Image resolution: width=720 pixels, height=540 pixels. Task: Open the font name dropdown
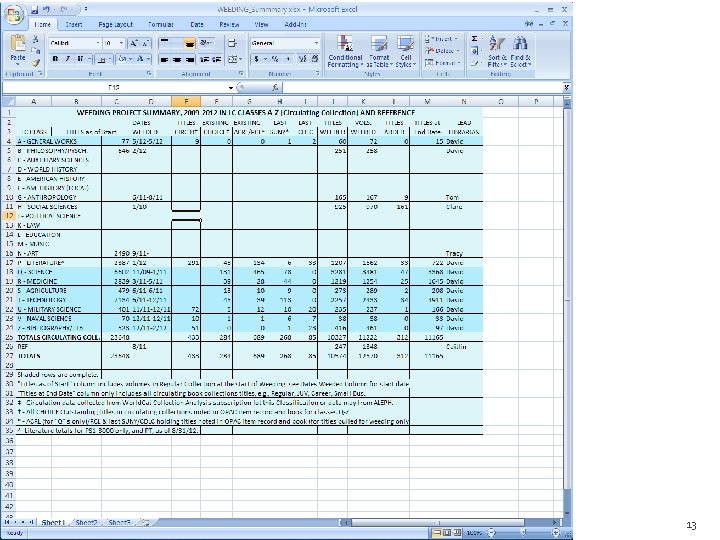[98, 43]
